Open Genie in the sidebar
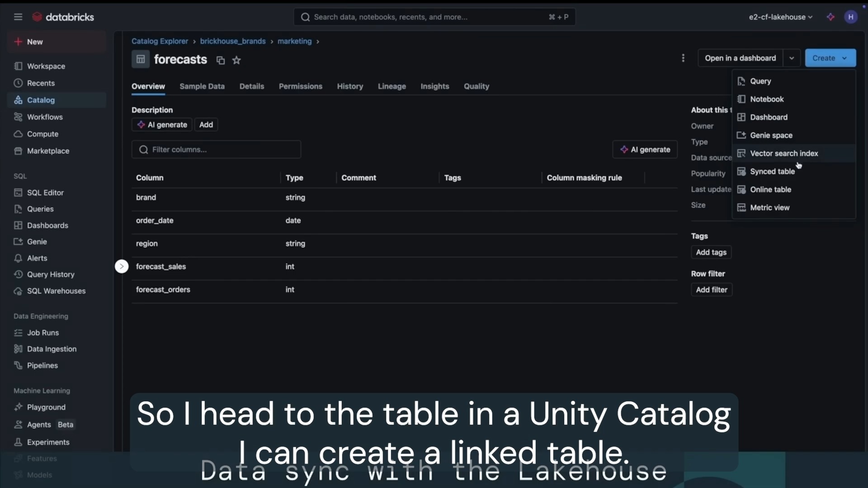868x488 pixels. click(x=57, y=242)
